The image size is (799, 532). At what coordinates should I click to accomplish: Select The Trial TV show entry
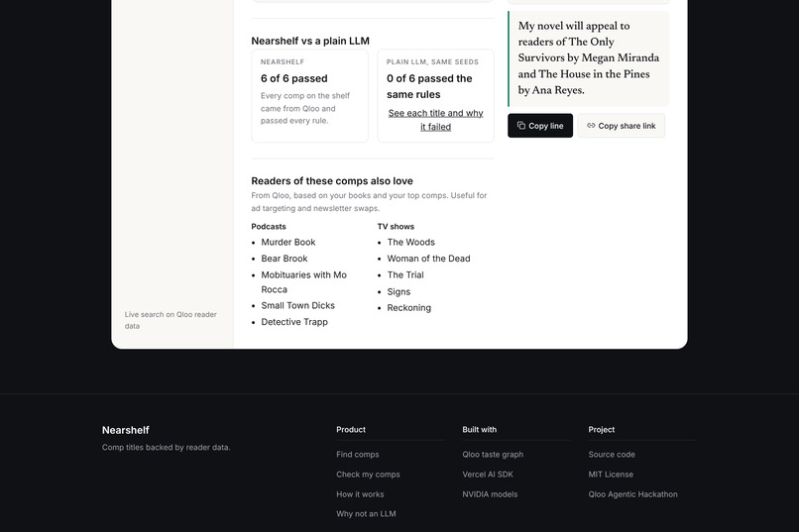pyautogui.click(x=405, y=274)
